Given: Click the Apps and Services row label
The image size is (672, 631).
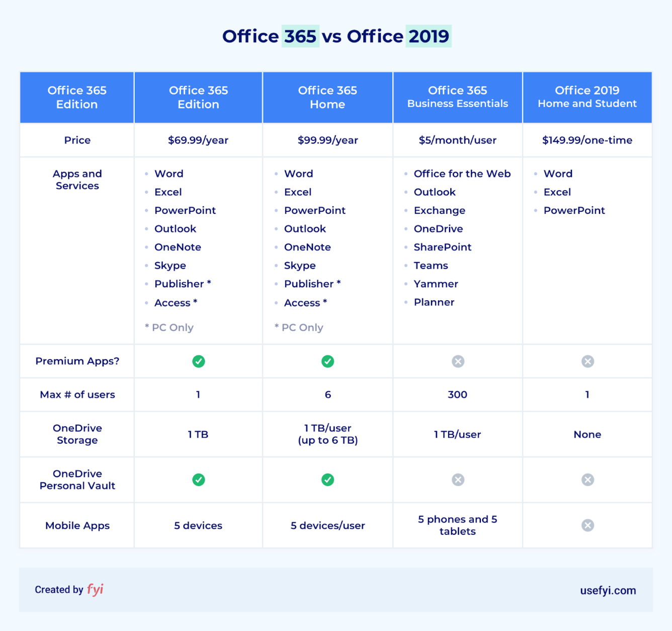Looking at the screenshot, I should [x=77, y=180].
